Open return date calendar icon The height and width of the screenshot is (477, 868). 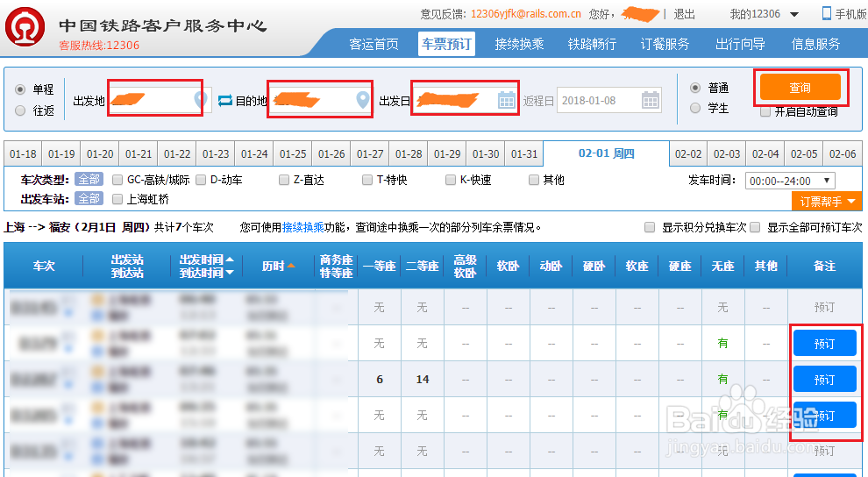click(x=650, y=100)
